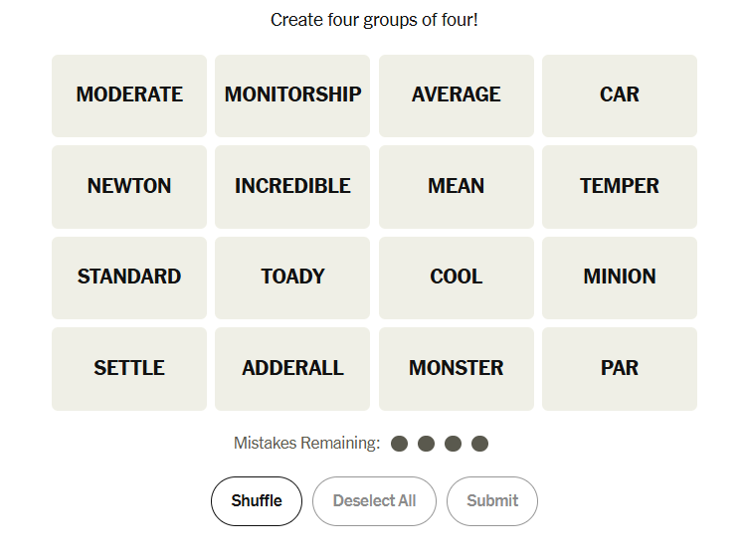The height and width of the screenshot is (560, 742).
Task: Shuffle the word tiles
Action: coord(257,501)
